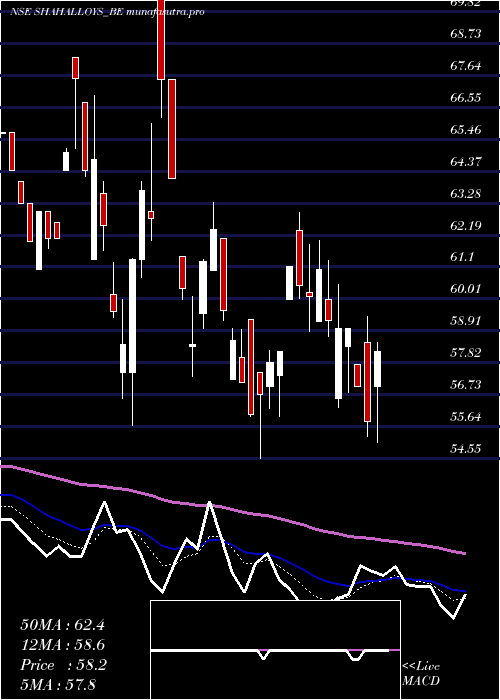Select the 67.64 price axis label
This screenshot has width=500, height=700.
[466, 66]
